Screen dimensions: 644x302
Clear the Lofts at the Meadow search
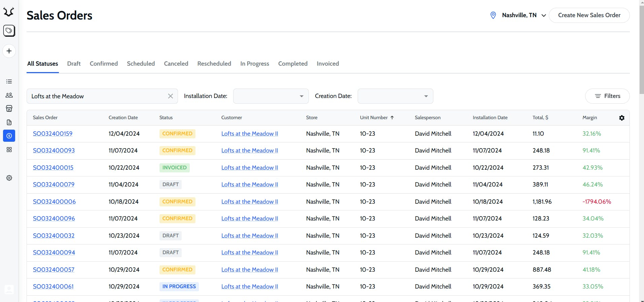click(x=171, y=96)
